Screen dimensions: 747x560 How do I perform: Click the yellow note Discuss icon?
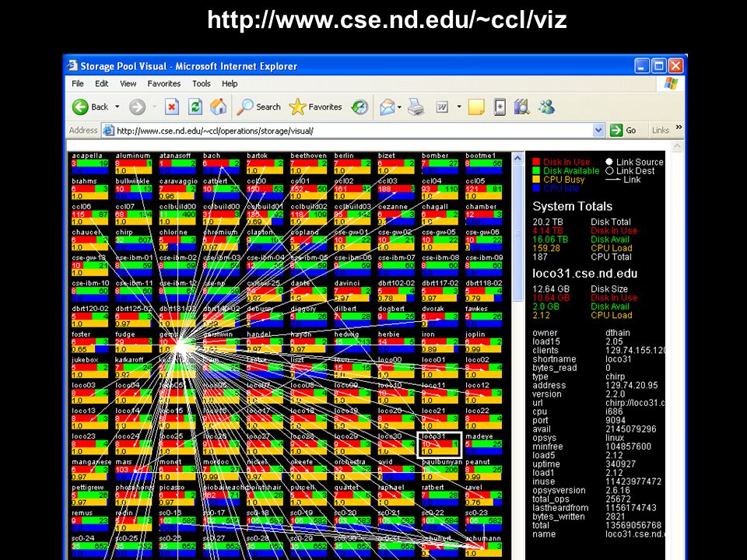pos(476,107)
